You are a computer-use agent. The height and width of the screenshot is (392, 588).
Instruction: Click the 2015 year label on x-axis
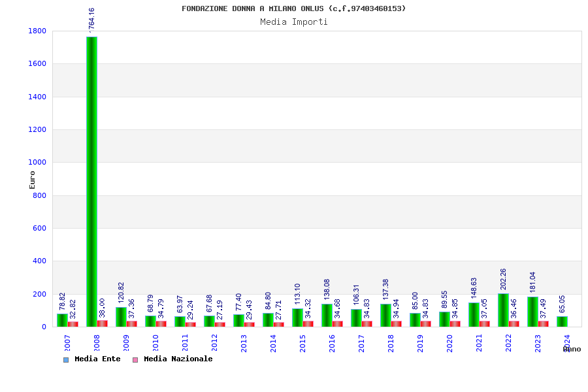click(302, 343)
